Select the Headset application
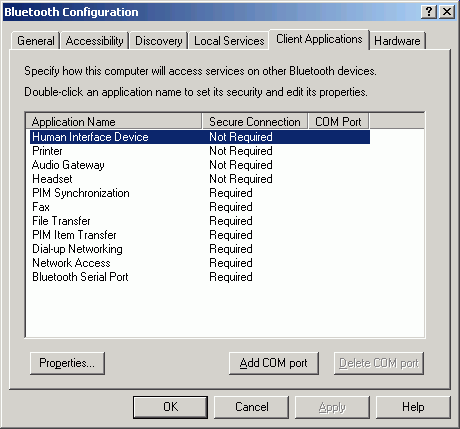Screen dimensions: 460x429 click(200, 179)
